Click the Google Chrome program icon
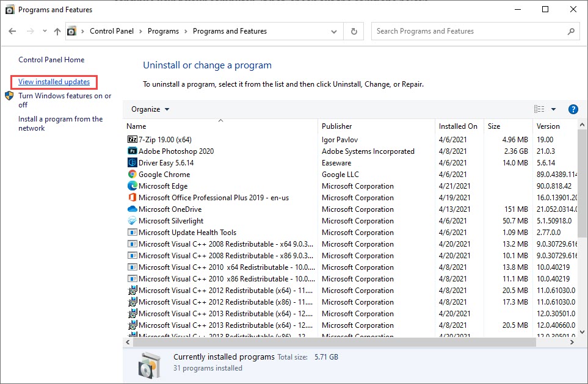This screenshot has height=384, width=588. click(132, 175)
